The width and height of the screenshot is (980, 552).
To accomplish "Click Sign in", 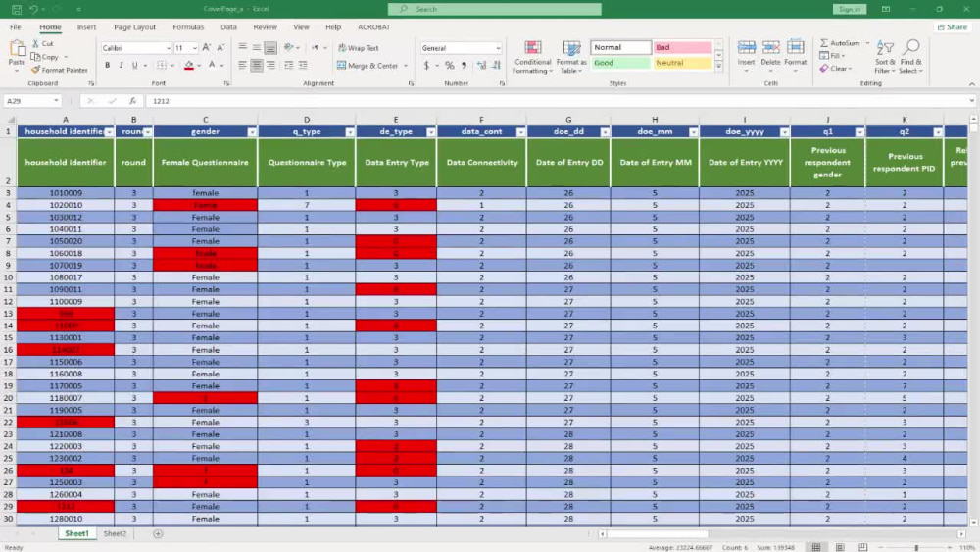I will click(x=850, y=10).
